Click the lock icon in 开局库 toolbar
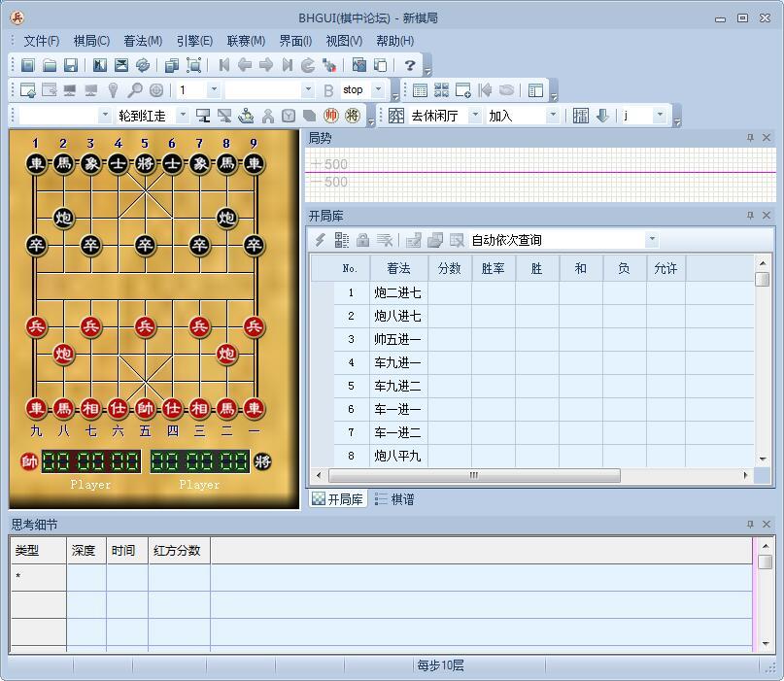The image size is (784, 681). [363, 241]
